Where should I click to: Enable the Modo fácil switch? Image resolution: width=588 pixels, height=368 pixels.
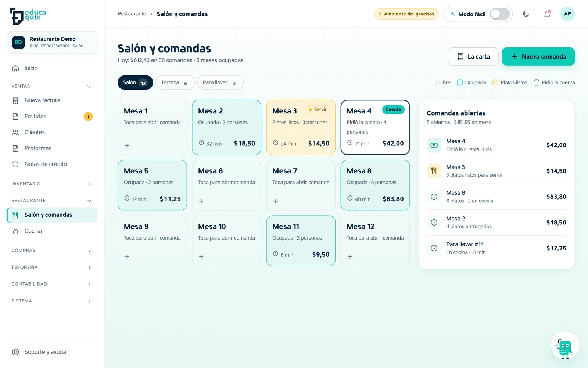click(500, 14)
